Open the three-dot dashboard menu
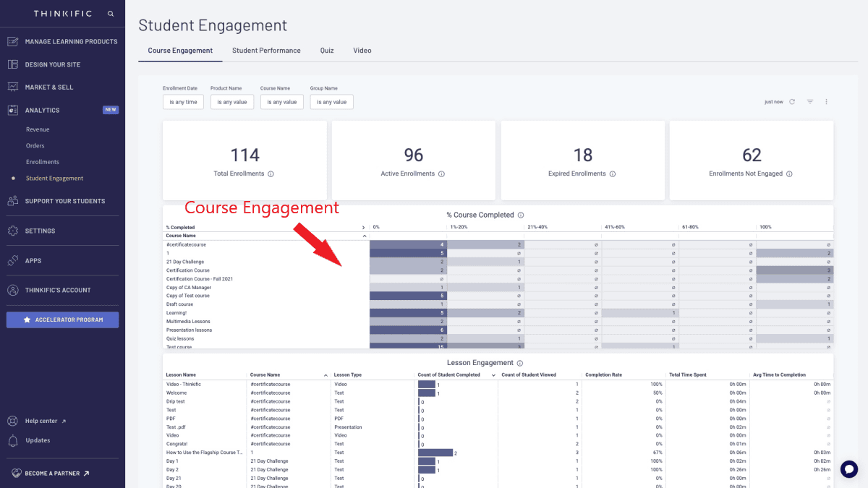The width and height of the screenshot is (868, 488). 826,102
